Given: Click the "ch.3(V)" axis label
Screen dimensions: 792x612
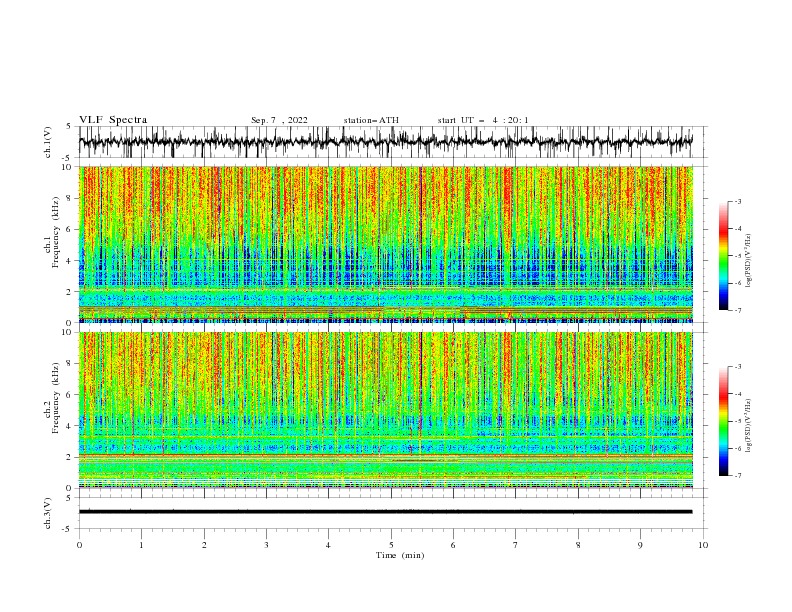Looking at the screenshot, I should [x=48, y=513].
